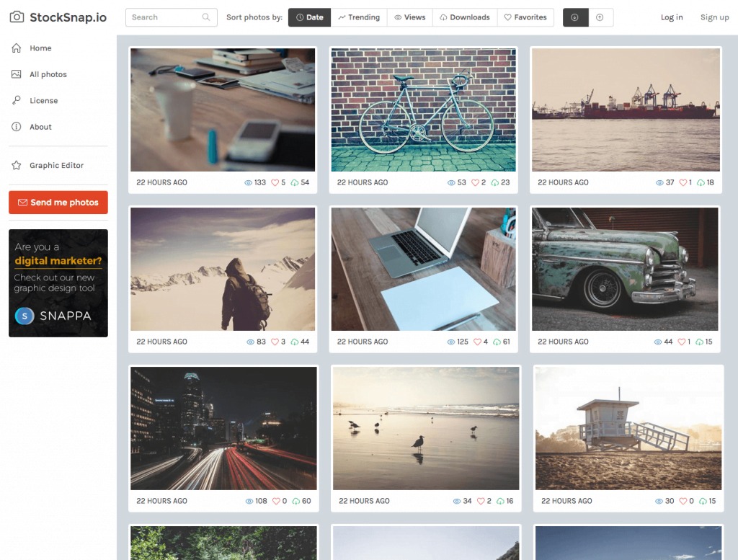Download the desk photo with 54 downloads
Screen dimensions: 738x560
point(295,182)
